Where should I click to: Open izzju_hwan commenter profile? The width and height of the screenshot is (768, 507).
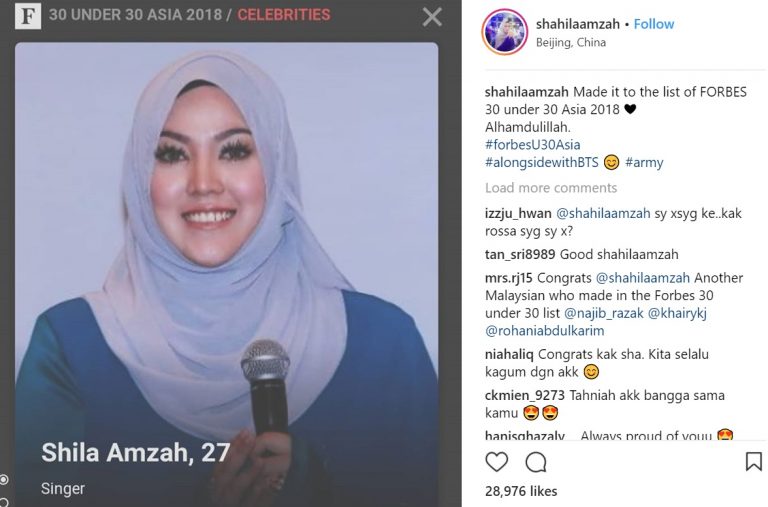(x=518, y=213)
